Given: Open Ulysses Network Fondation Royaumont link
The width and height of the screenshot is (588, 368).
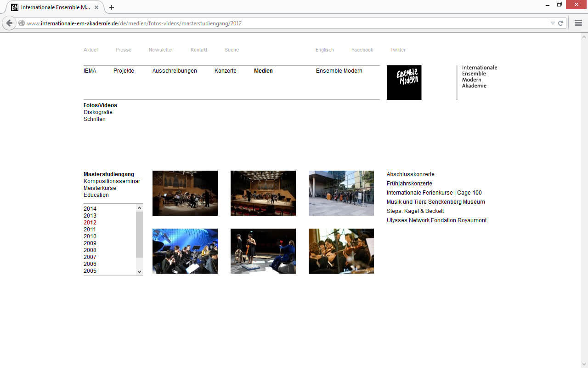Looking at the screenshot, I should [436, 220].
